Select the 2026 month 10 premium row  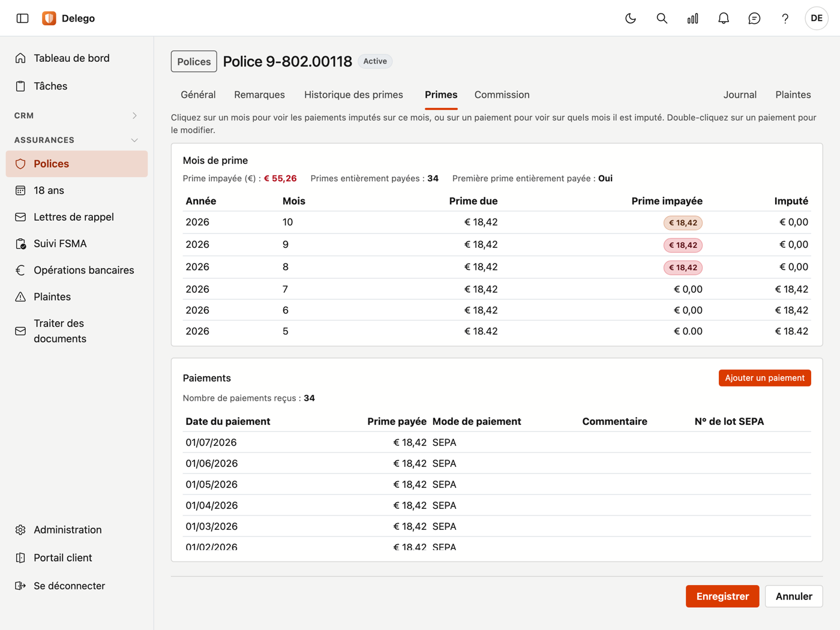pos(497,223)
